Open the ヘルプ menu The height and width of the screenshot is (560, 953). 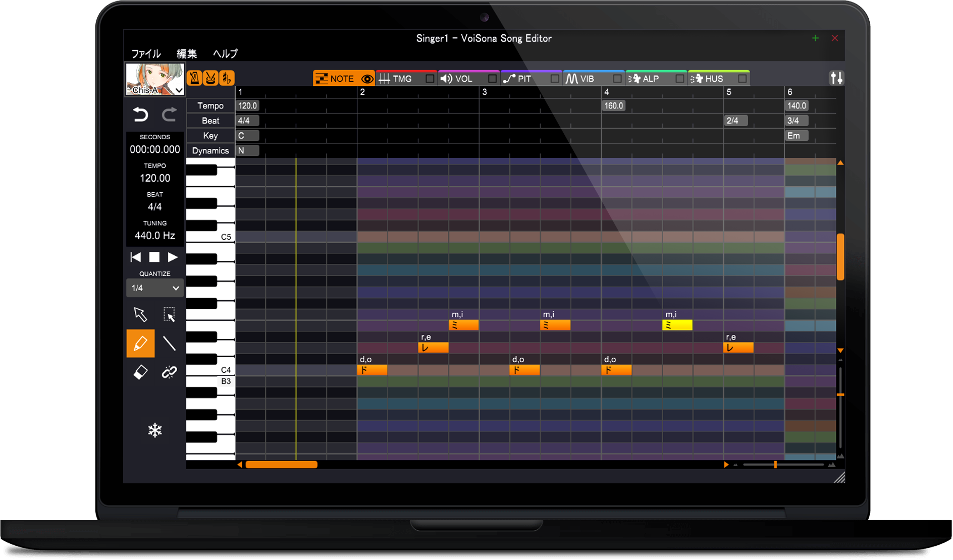[225, 53]
